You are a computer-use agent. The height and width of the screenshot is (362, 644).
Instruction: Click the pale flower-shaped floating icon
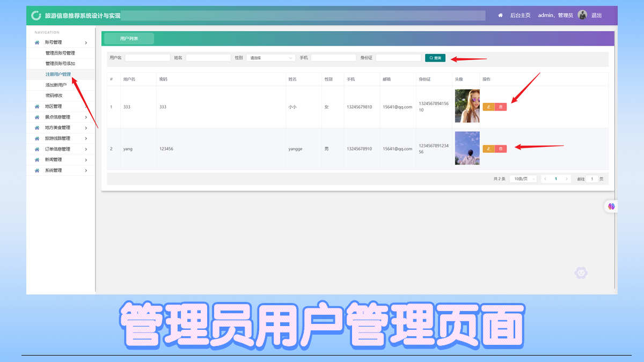coord(581,273)
